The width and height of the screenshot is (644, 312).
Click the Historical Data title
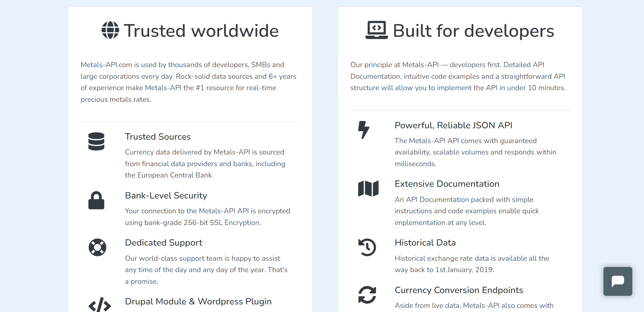coord(425,243)
